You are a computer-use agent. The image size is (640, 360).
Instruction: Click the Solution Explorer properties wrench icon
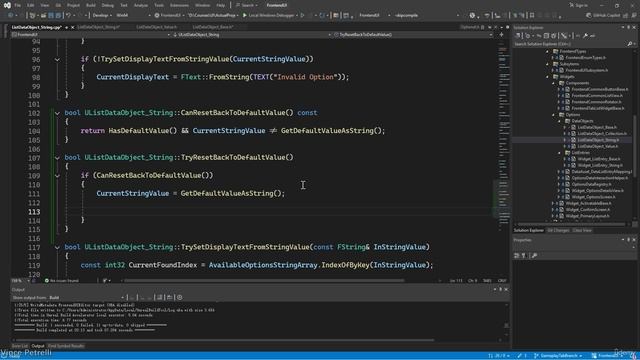coord(585,36)
